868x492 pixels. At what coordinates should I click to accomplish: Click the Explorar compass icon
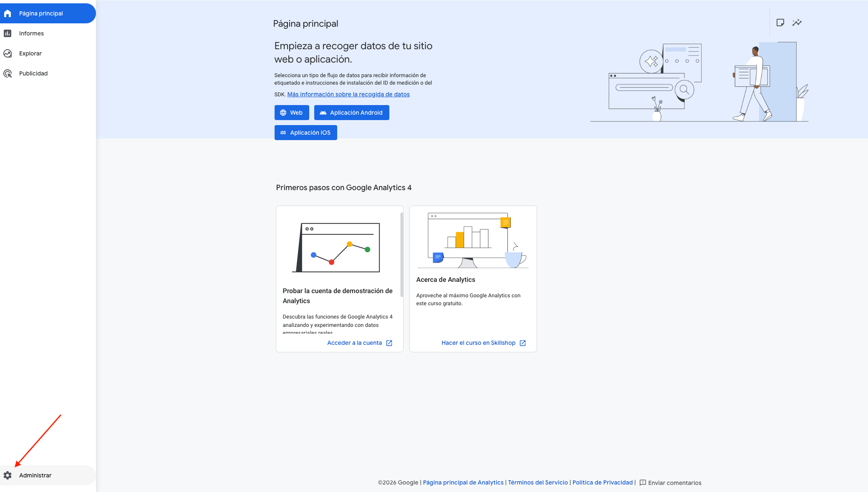tap(8, 53)
